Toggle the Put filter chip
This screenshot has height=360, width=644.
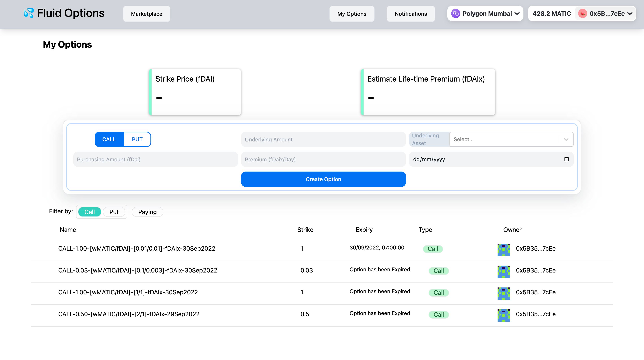114,212
